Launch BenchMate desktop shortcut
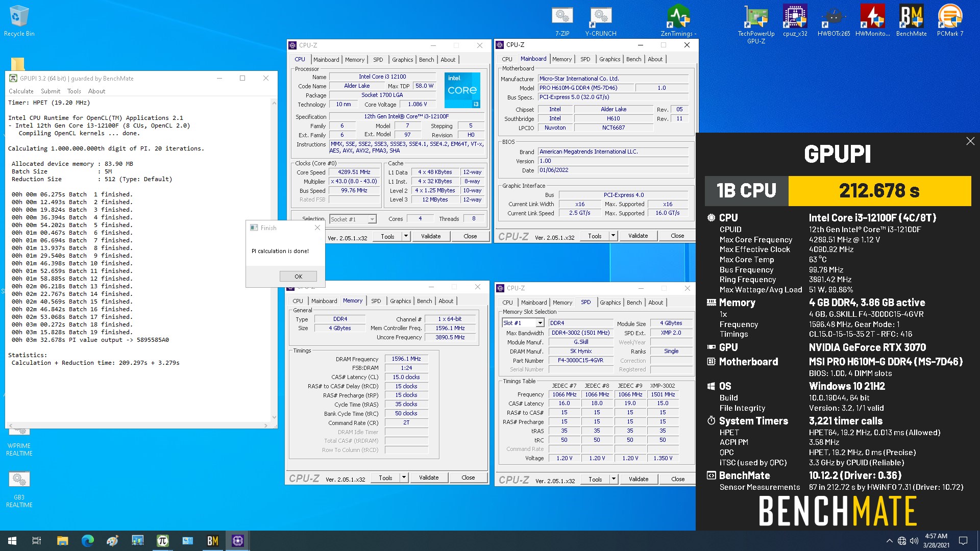Image resolution: width=980 pixels, height=551 pixels. pos(911,20)
